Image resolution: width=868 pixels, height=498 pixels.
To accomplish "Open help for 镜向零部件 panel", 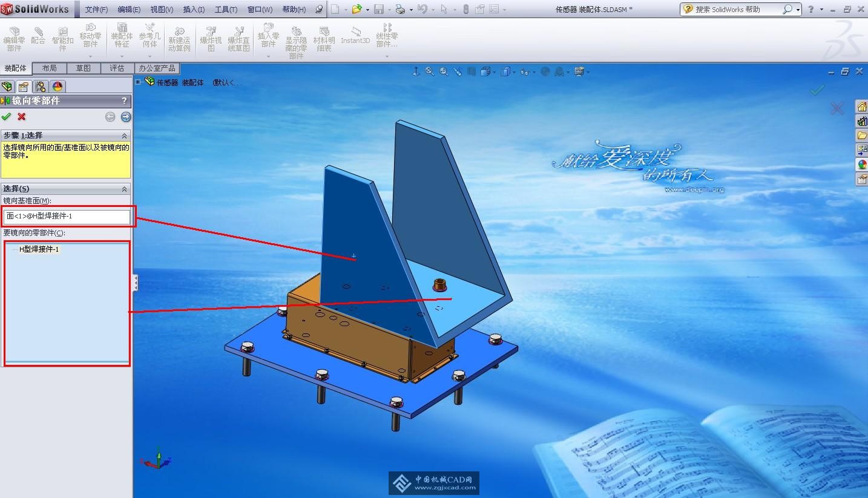I will (x=125, y=100).
